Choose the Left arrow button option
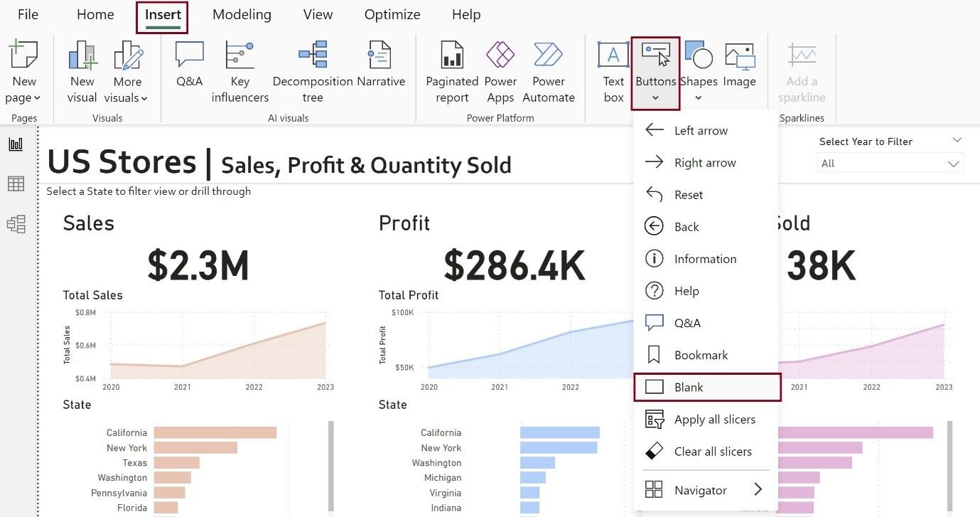 tap(706, 131)
